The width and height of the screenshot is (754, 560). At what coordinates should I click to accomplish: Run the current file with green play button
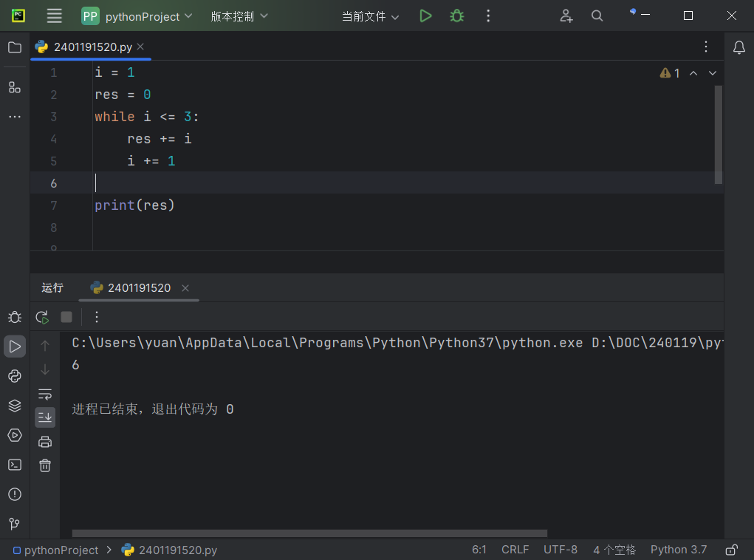(x=425, y=16)
